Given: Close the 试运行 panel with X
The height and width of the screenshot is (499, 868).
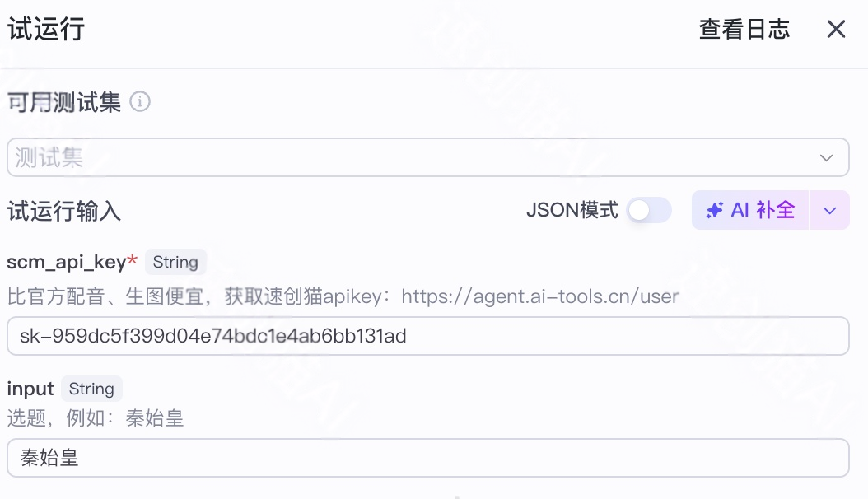Looking at the screenshot, I should coord(836,30).
